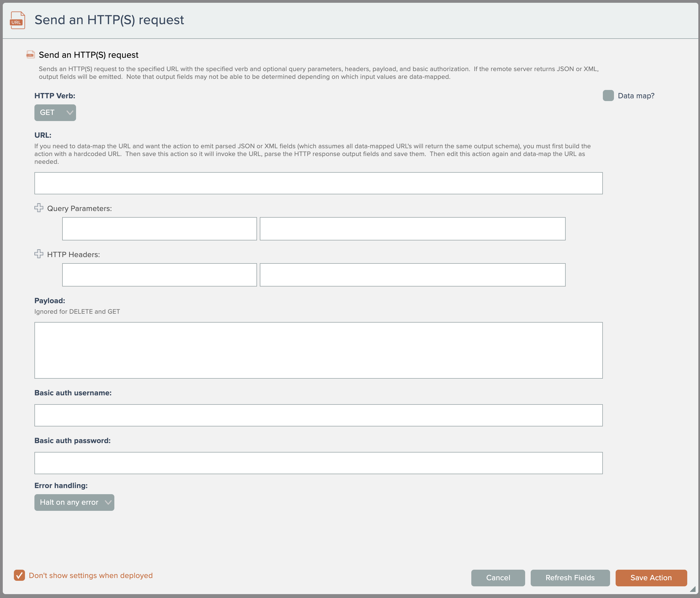Focus the Basic auth password field
This screenshot has width=700, height=598.
(318, 463)
